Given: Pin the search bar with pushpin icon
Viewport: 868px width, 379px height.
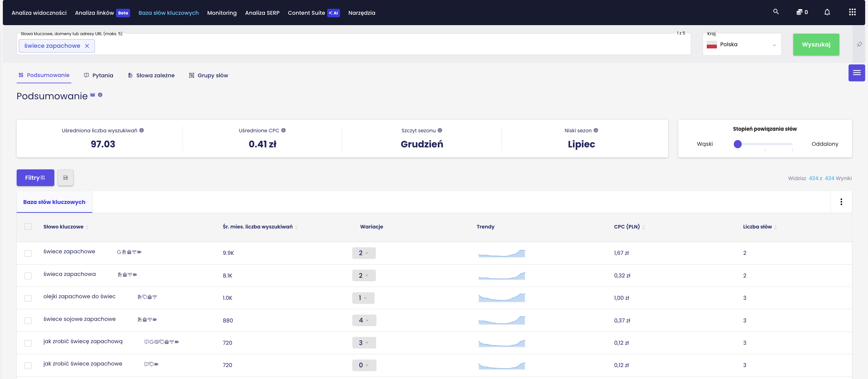Looking at the screenshot, I should tap(859, 45).
